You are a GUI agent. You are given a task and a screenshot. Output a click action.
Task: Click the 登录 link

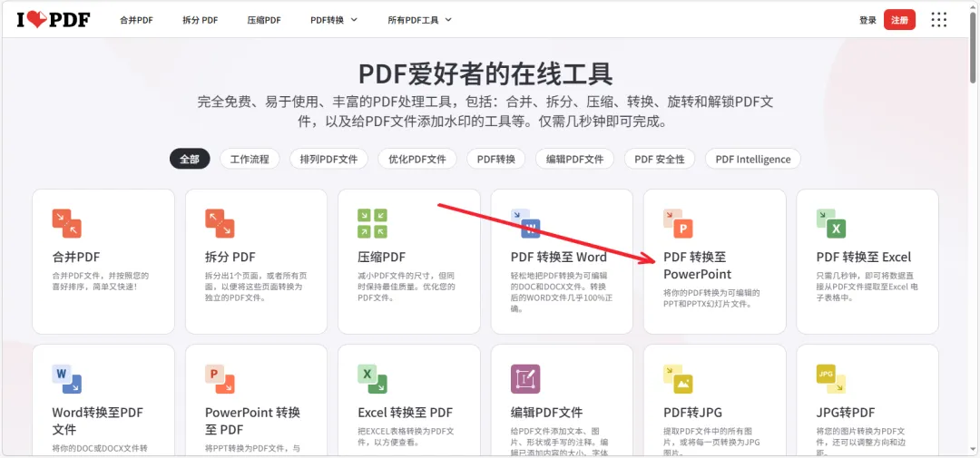[x=867, y=20]
